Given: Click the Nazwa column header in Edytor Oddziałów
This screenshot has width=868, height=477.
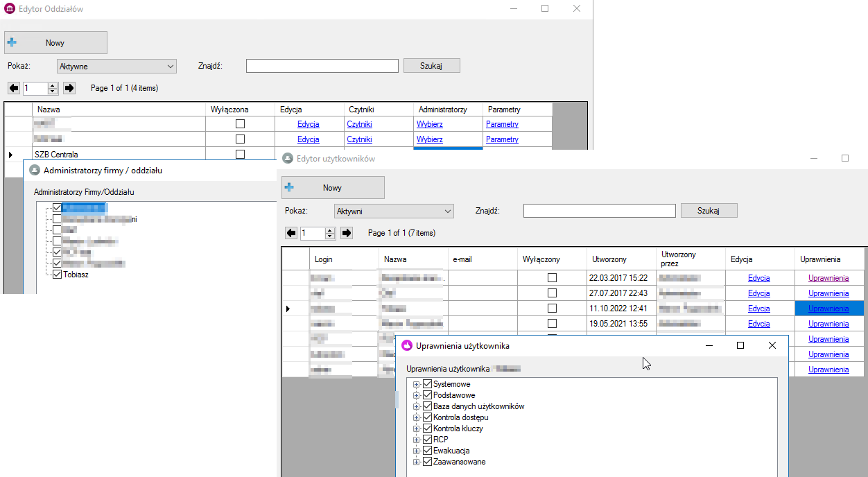Looking at the screenshot, I should point(119,110).
